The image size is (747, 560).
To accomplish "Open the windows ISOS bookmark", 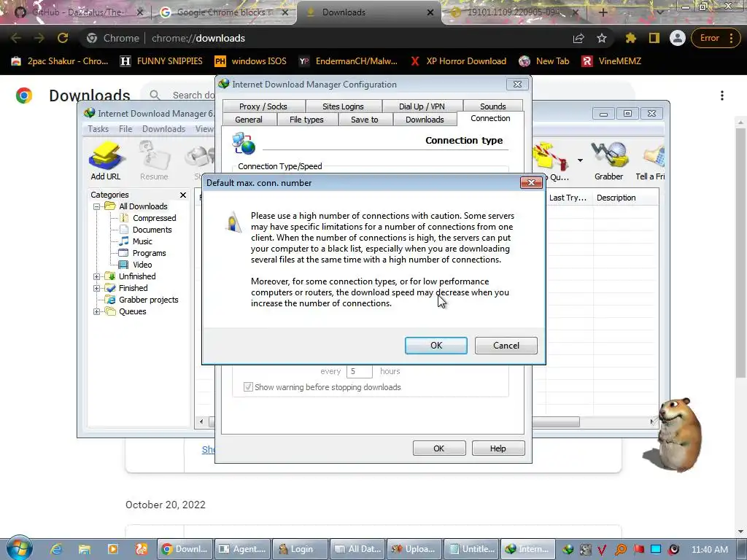I will [x=251, y=61].
